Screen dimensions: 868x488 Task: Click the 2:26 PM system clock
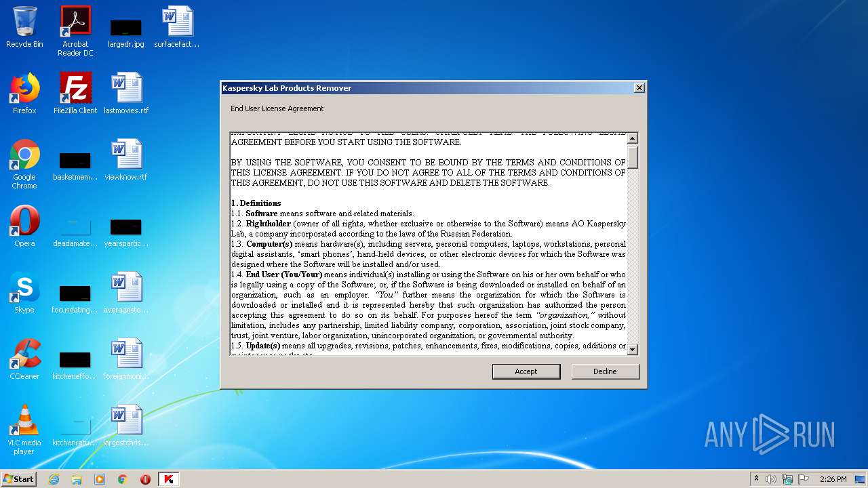[833, 479]
